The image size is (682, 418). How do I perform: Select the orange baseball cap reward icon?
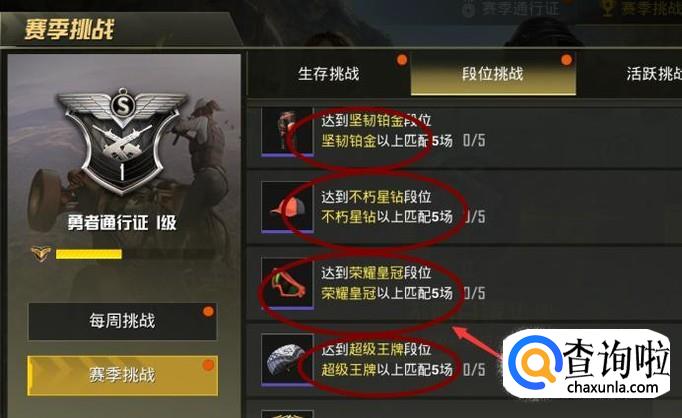(287, 207)
